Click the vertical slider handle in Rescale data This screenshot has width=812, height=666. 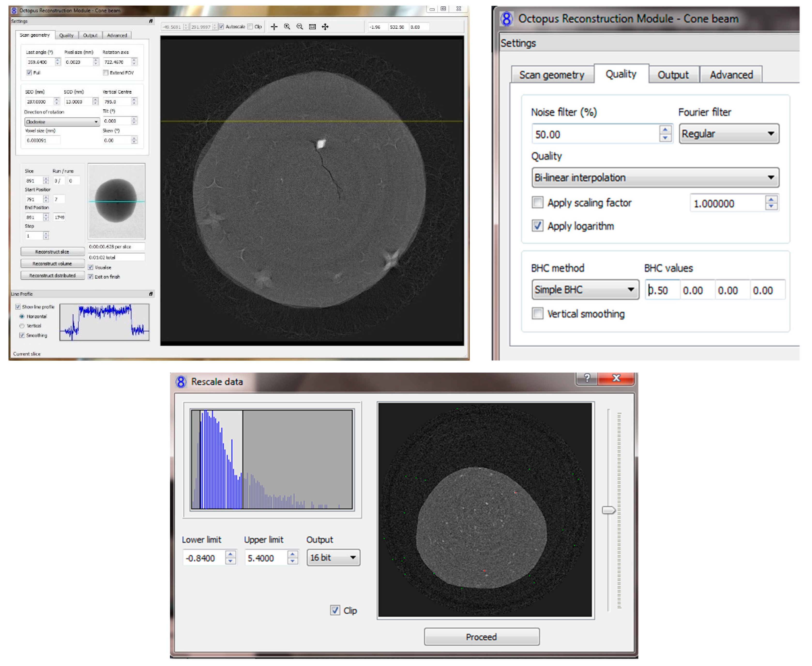click(608, 510)
